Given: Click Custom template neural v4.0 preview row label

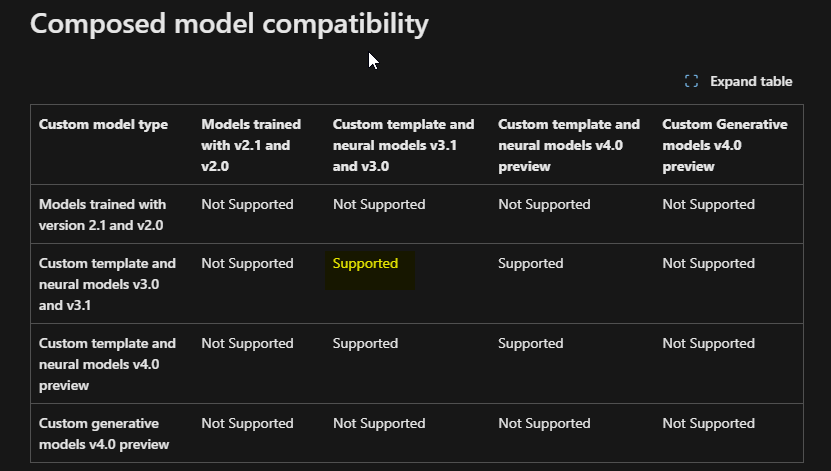Looking at the screenshot, I should click(x=107, y=364).
